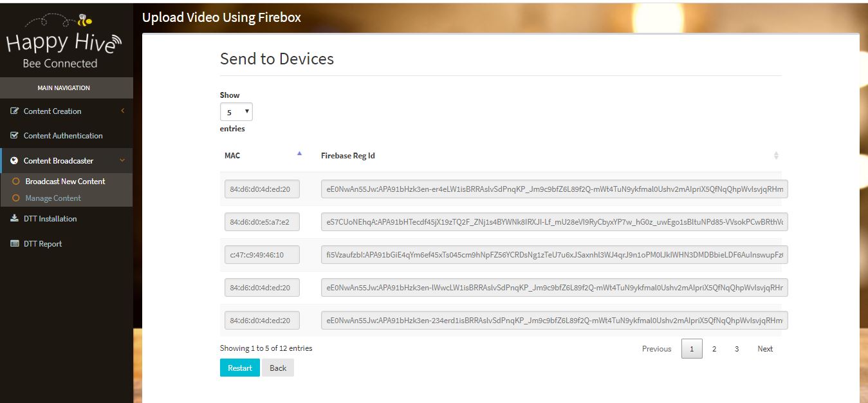This screenshot has height=403, width=868.
Task: Go to page 2 of entries
Action: [x=714, y=349]
